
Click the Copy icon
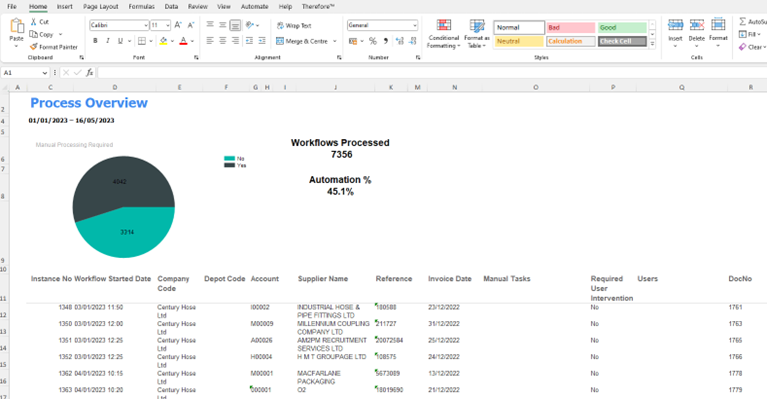(x=33, y=34)
